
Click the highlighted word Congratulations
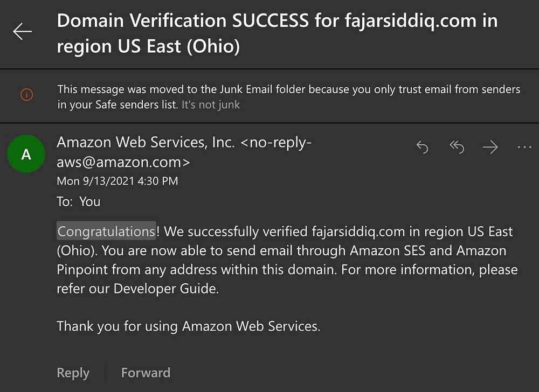[106, 232]
